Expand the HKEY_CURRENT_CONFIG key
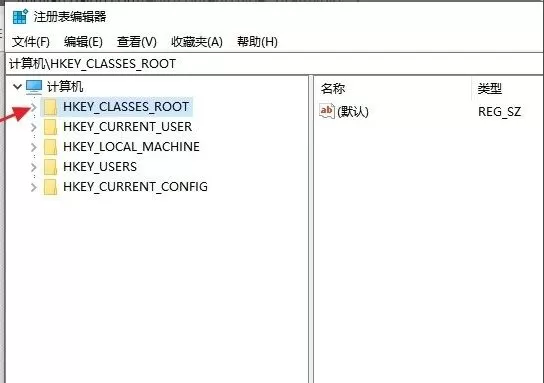544x383 pixels. click(x=34, y=188)
